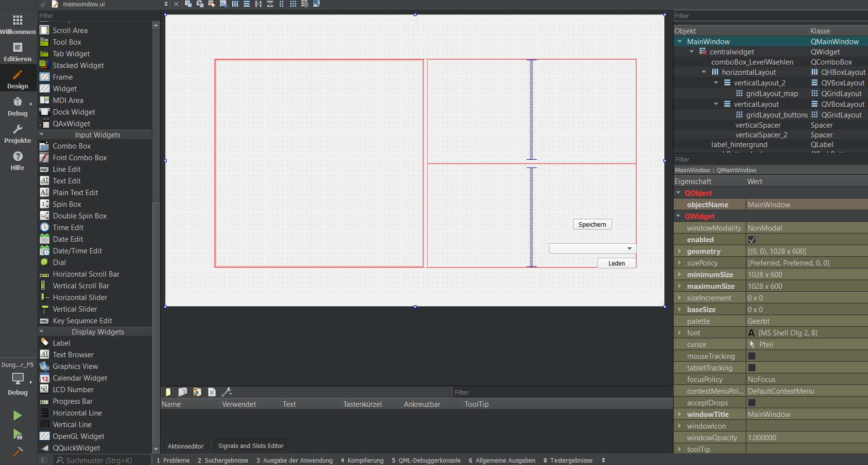Open the Probleme output pane
The image size is (868, 465).
click(173, 461)
